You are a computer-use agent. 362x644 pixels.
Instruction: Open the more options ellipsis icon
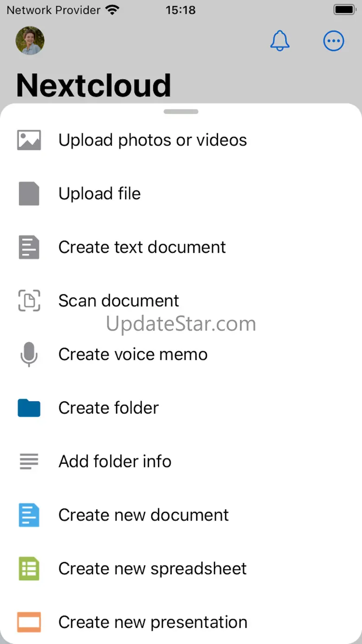click(x=334, y=41)
